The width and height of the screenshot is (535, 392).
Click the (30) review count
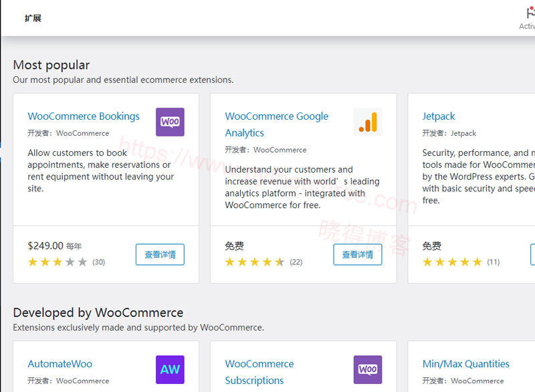[98, 262]
